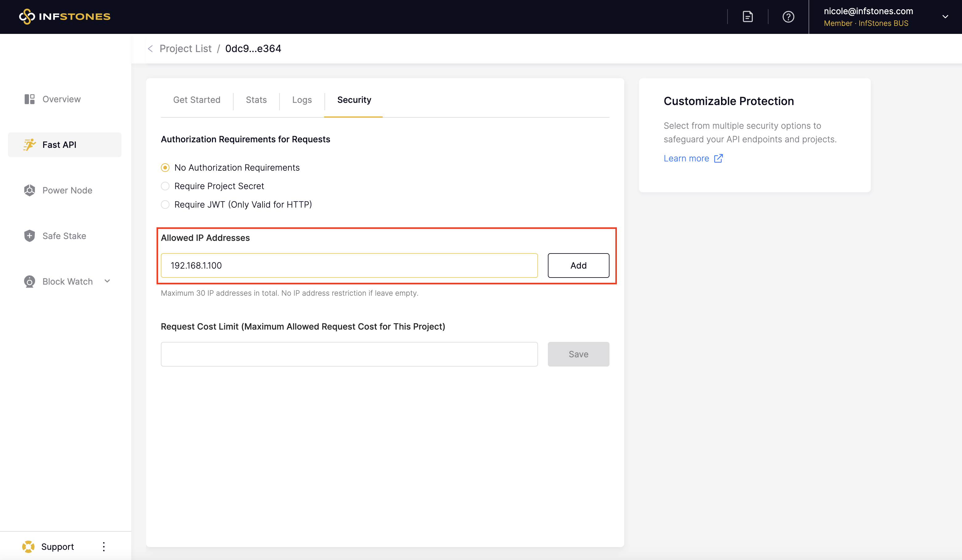Open Power Node section
This screenshot has width=962, height=560.
67,190
